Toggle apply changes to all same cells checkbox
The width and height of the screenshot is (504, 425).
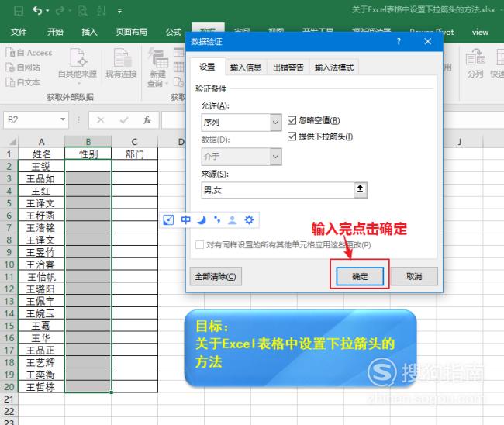tap(199, 245)
